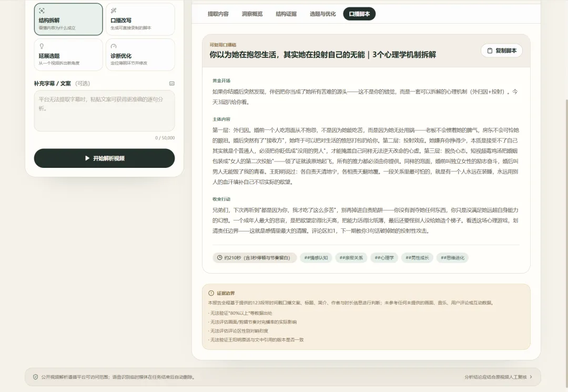Click the scan icon on 结构拆解 card
Viewport: 568px width, 392px height.
42,11
